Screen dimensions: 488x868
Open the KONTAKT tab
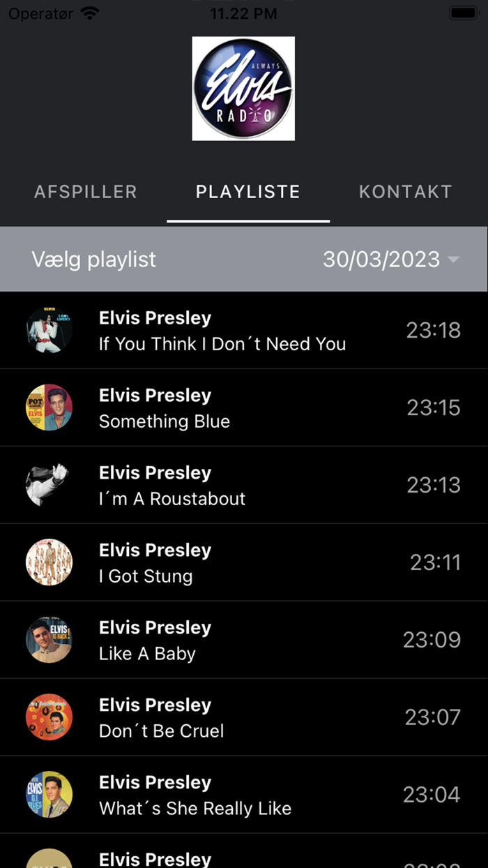(405, 191)
